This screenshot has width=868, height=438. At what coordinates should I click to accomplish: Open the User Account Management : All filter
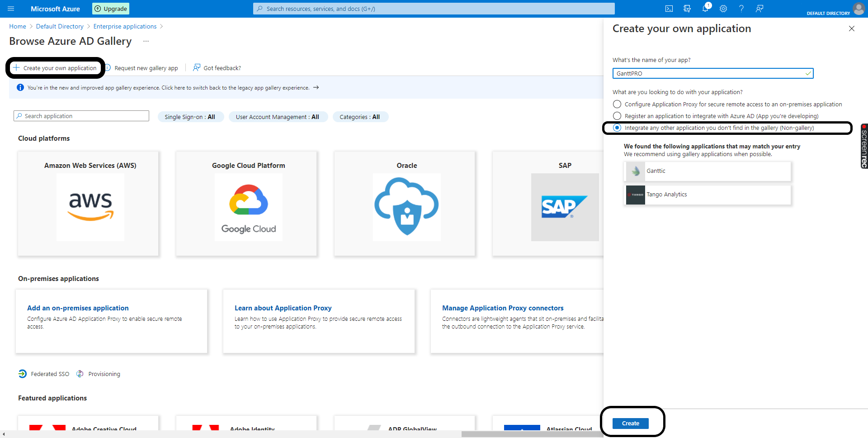[278, 117]
